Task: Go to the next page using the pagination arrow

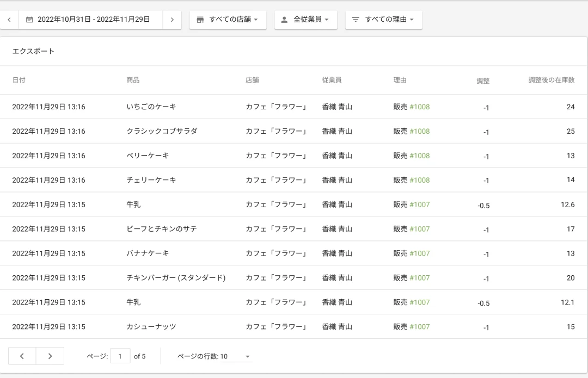Action: click(x=50, y=356)
